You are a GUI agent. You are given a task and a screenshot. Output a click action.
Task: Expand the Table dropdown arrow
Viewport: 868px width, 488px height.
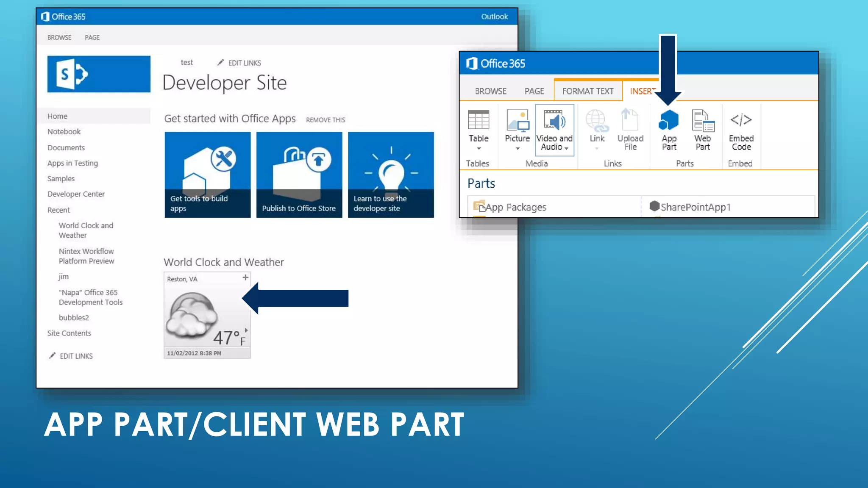(479, 149)
